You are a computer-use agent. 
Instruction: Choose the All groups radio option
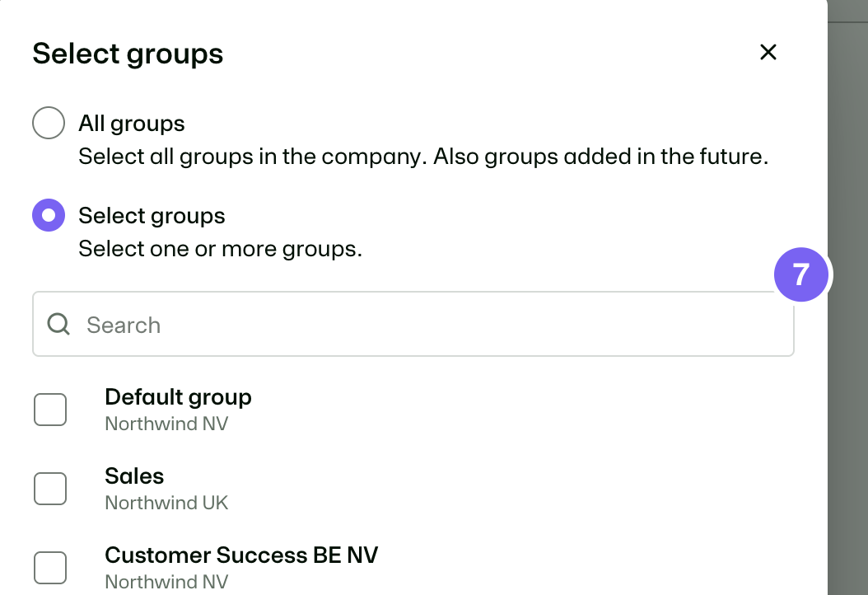click(x=49, y=123)
